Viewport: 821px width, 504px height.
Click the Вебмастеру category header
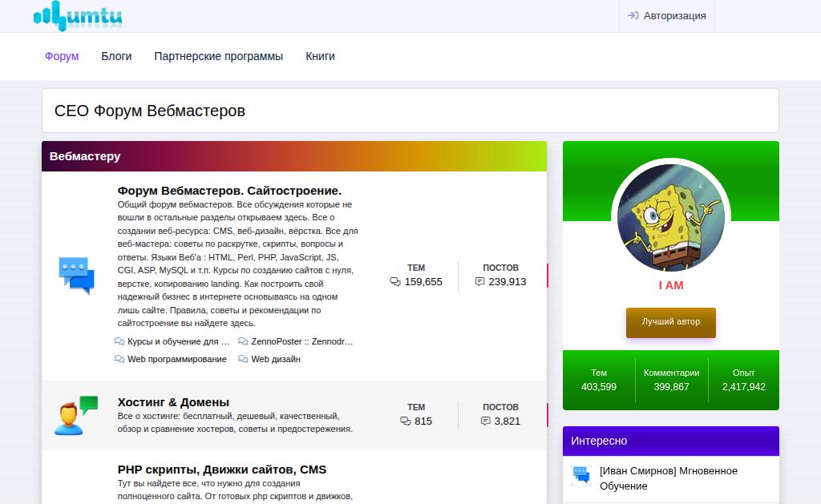click(x=294, y=156)
